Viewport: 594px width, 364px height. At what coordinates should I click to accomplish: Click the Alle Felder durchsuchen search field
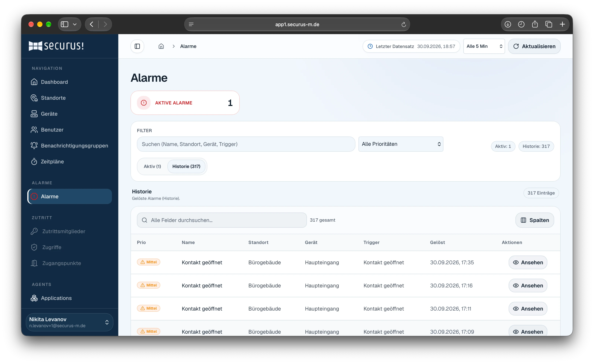[222, 220]
